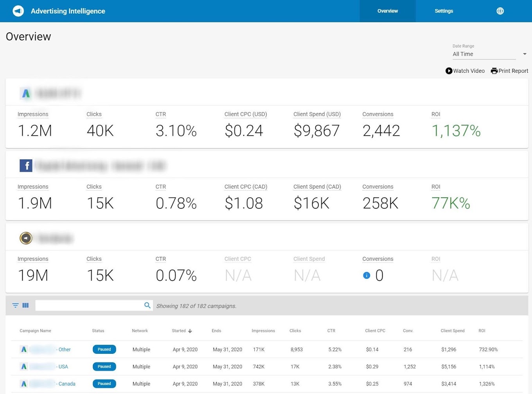
Task: Click the Paused badge on the Other campaign
Action: point(104,349)
